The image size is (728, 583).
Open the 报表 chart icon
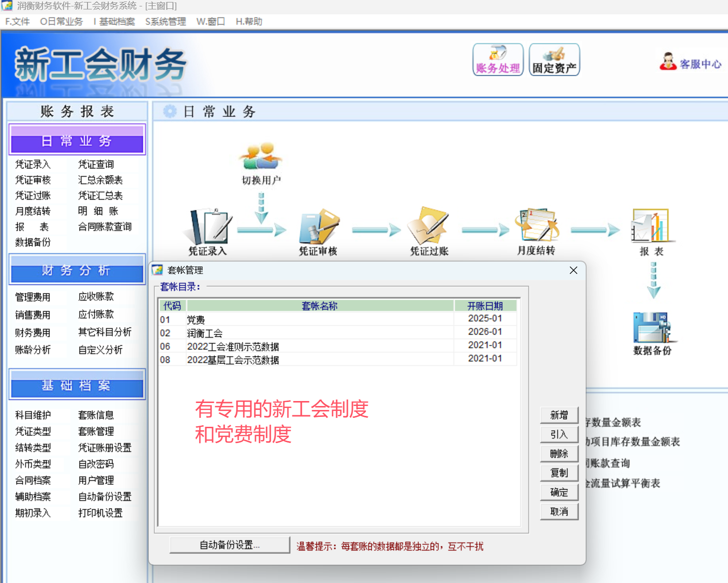pyautogui.click(x=651, y=232)
